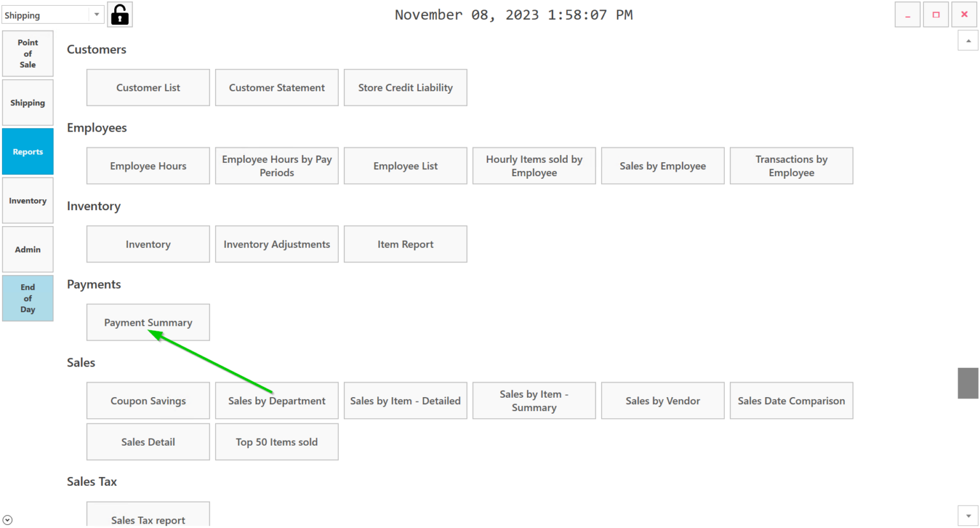The width and height of the screenshot is (980, 528).
Task: Run the Sales by Department report
Action: (276, 400)
